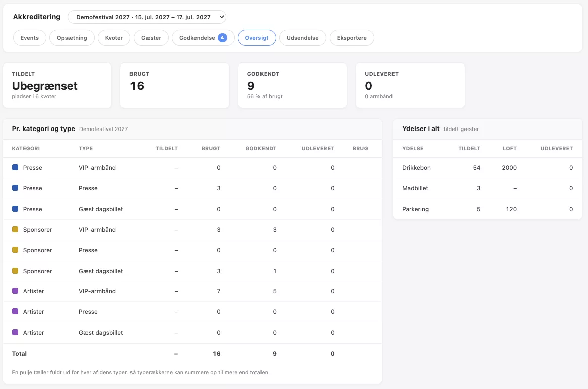The image size is (588, 389).
Task: Click the "KATEGORI" column header
Action: (x=26, y=149)
